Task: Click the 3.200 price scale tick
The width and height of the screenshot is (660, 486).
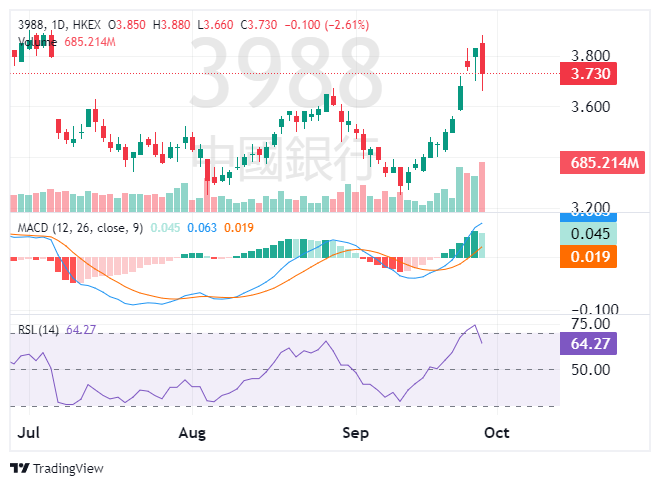Action: [590, 210]
